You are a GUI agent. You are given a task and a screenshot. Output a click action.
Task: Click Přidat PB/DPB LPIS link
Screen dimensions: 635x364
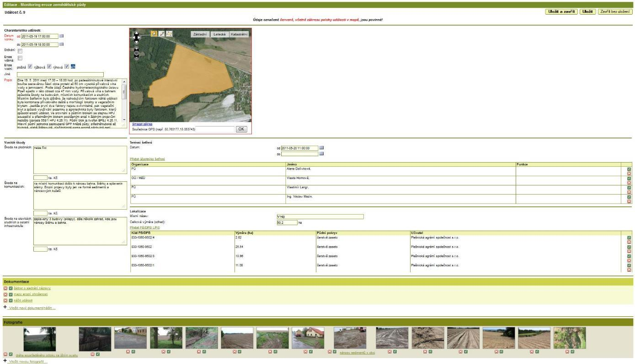click(144, 227)
